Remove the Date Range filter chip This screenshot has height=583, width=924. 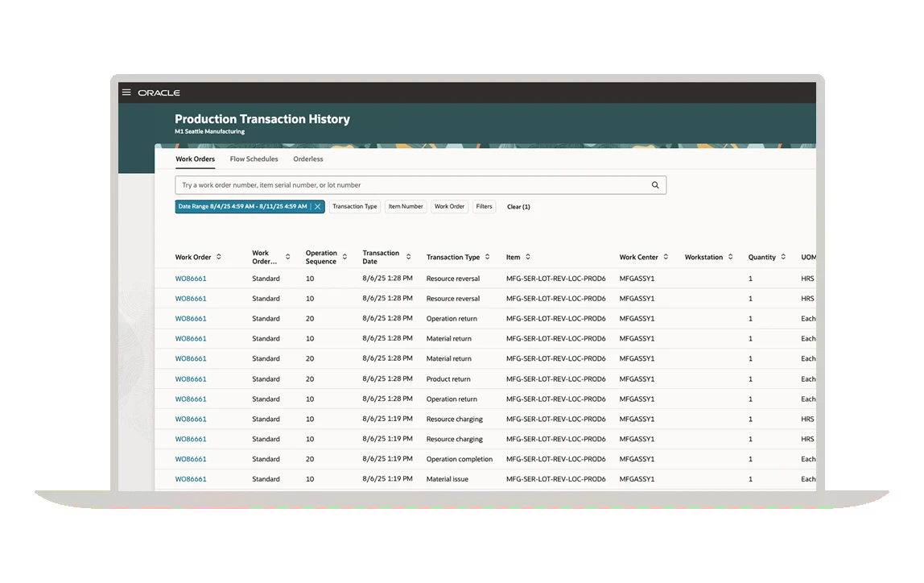[318, 207]
